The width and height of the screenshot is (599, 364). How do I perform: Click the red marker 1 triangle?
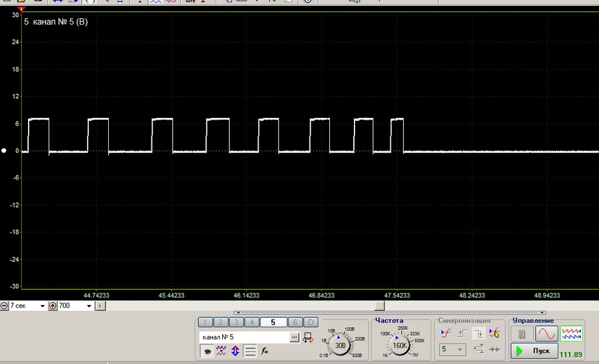(x=22, y=9)
